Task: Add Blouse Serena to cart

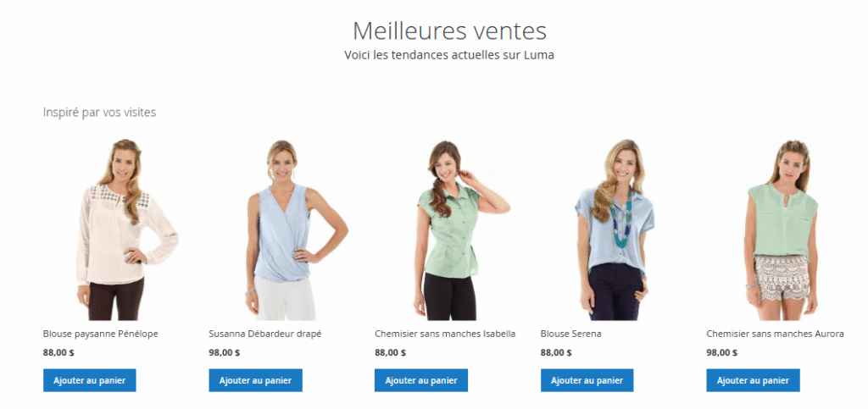Action: point(587,380)
